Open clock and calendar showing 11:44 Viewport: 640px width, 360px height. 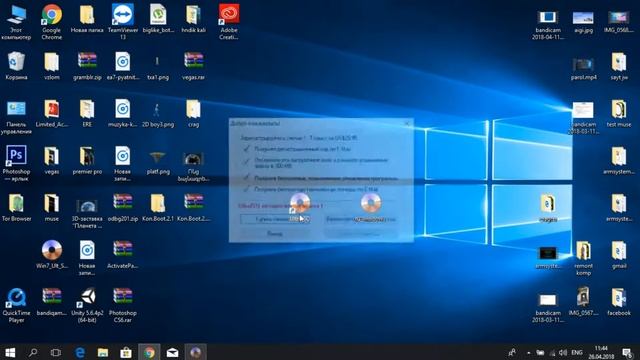601,352
